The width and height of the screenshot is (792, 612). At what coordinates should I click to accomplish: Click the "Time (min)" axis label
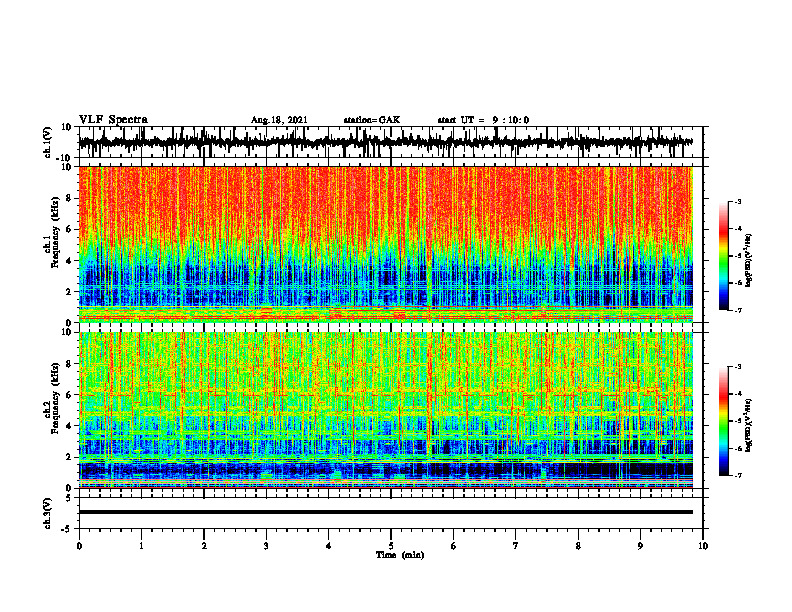[400, 555]
